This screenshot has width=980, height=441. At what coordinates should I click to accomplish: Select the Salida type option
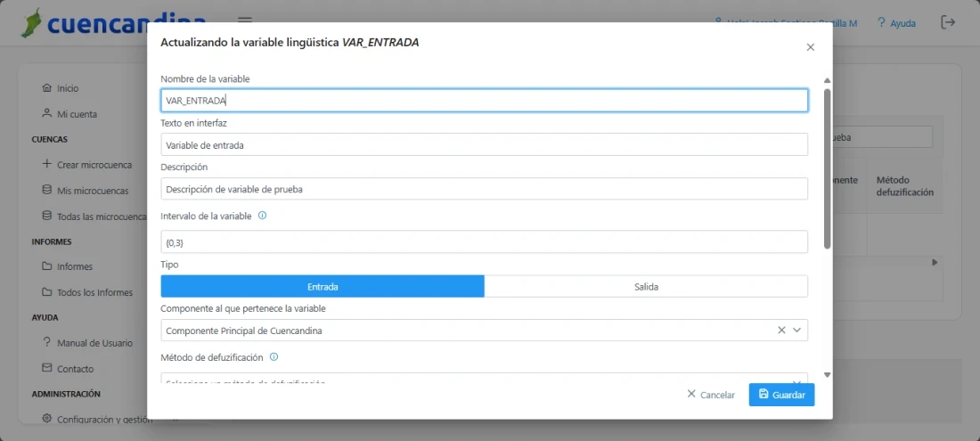[646, 287]
